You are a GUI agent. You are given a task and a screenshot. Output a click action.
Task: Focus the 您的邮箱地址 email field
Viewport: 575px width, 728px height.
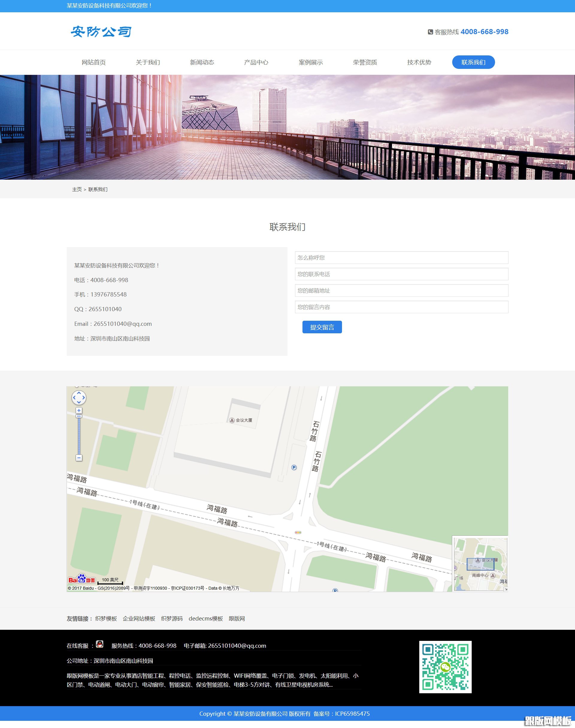402,290
